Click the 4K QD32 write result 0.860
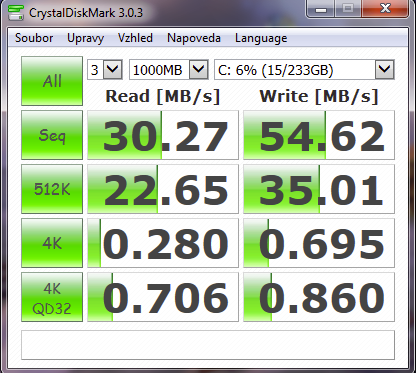 tap(319, 297)
